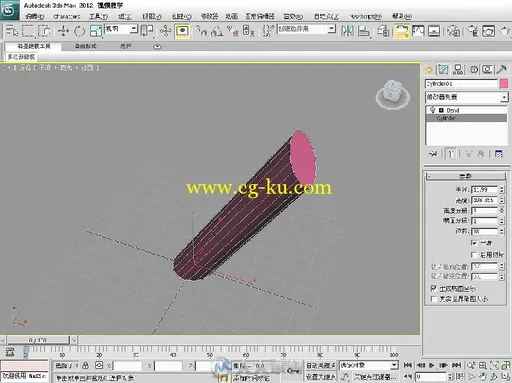Select the Rotate tool in main toolbar
Image resolution: width=512 pixels, height=383 pixels.
click(79, 31)
